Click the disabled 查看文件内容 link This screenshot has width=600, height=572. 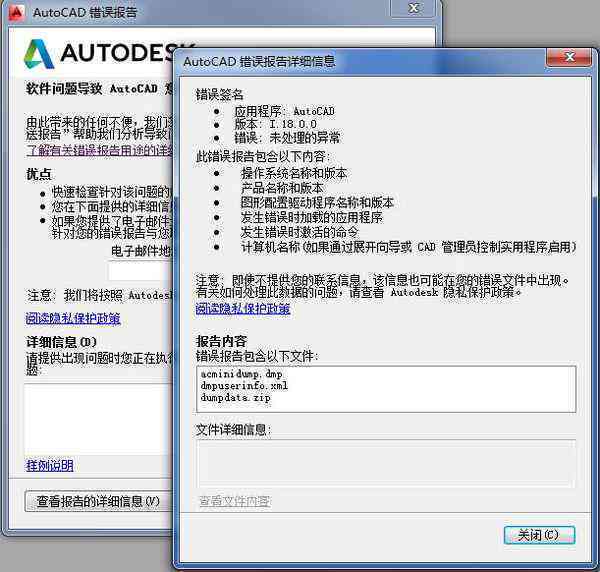tap(235, 501)
